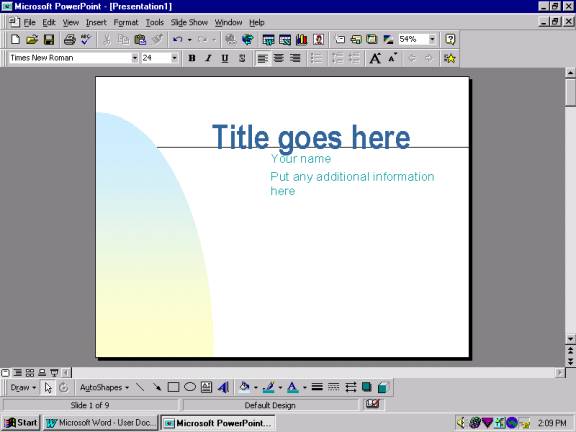Add a new slide with the New Slide icon

pyautogui.click(x=340, y=39)
